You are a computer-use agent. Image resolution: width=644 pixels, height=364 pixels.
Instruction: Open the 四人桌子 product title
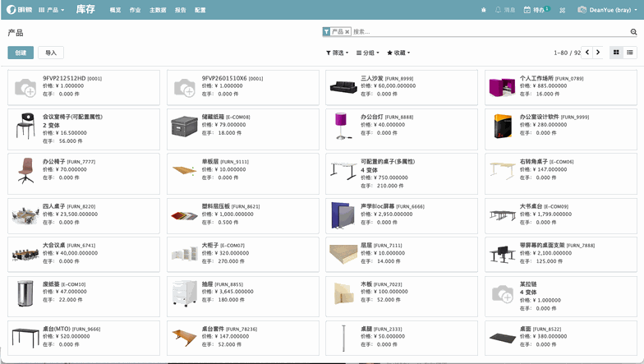point(54,206)
